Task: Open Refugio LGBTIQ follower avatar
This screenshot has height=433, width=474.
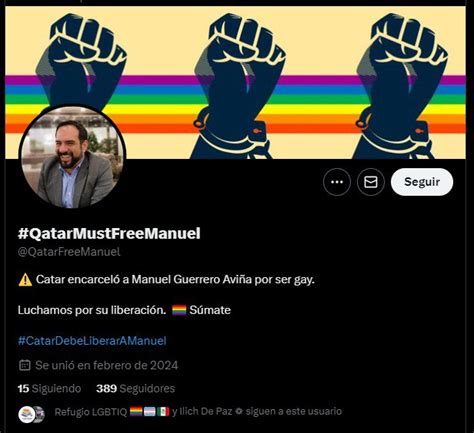Action: [x=27, y=414]
